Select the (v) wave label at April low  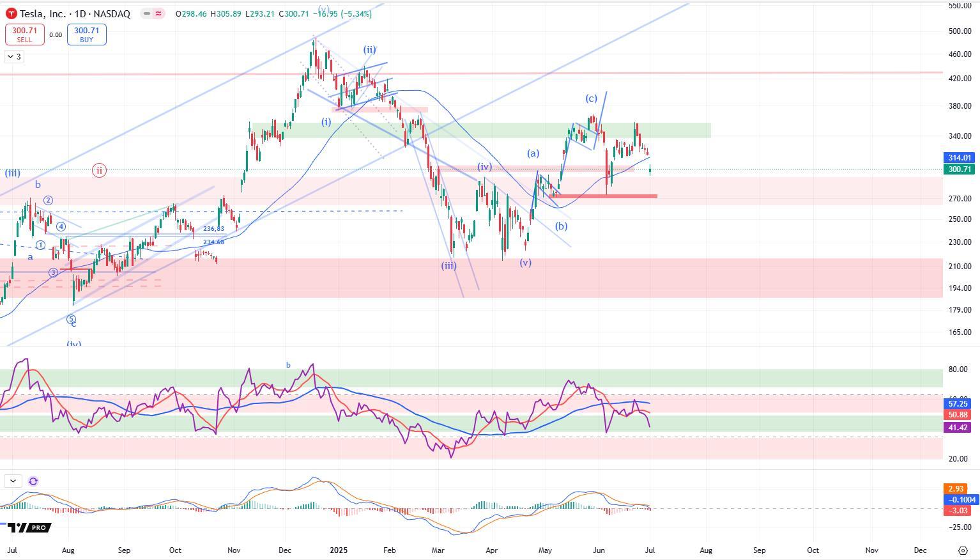tap(525, 263)
